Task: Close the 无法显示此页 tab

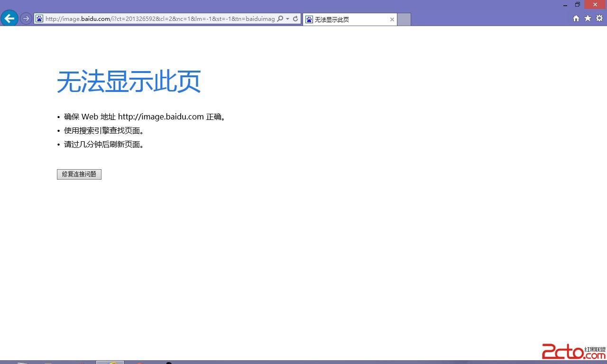Action: 392,19
